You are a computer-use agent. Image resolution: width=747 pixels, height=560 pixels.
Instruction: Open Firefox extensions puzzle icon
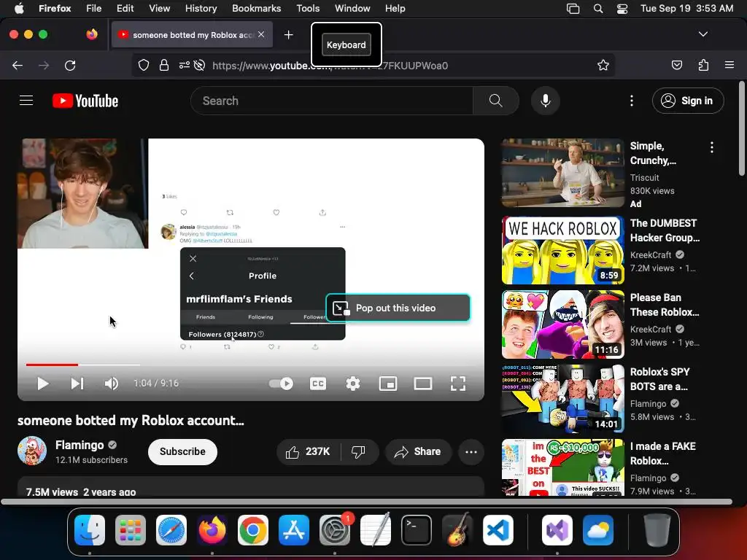tap(703, 65)
